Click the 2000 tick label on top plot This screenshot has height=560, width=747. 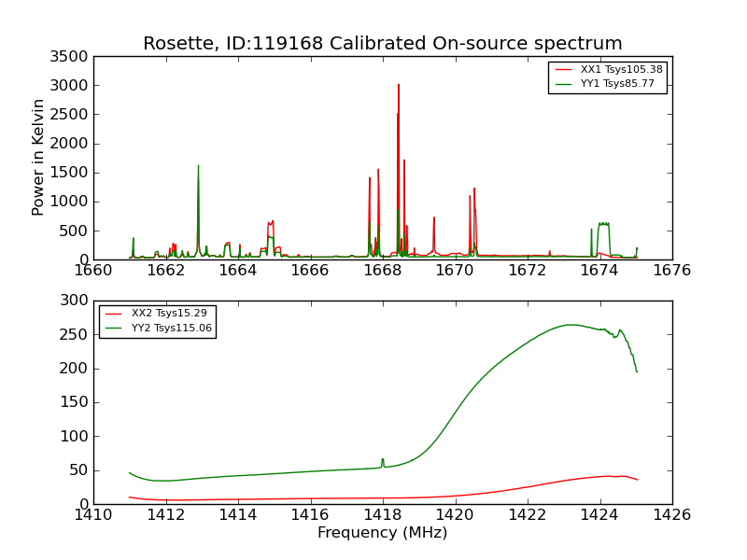pos(69,144)
